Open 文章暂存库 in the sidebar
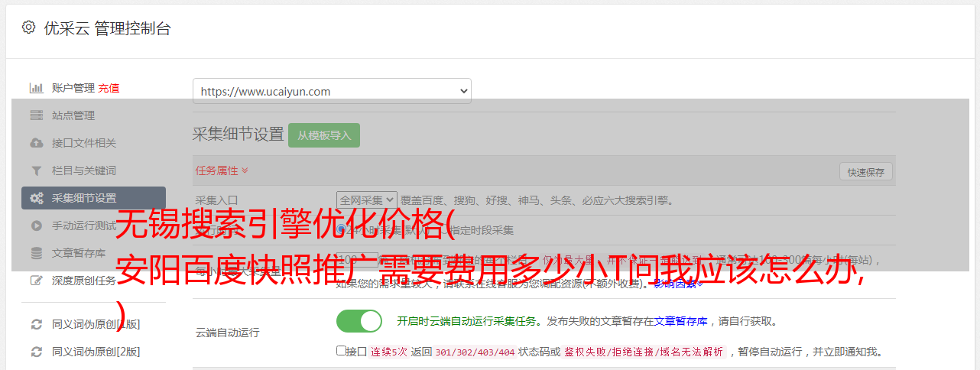The height and width of the screenshot is (370, 980). click(79, 253)
